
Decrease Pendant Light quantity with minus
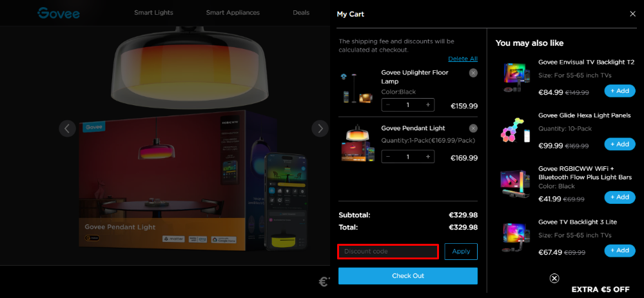pos(388,157)
